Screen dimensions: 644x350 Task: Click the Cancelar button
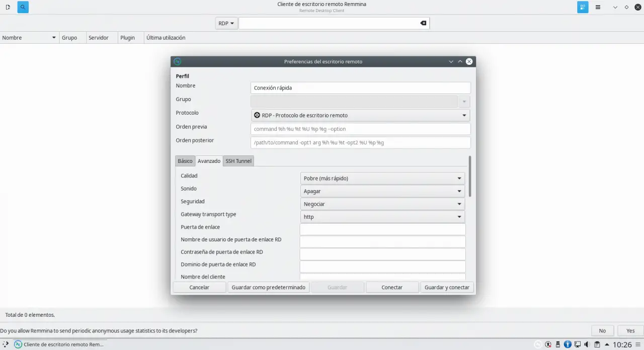coord(199,287)
